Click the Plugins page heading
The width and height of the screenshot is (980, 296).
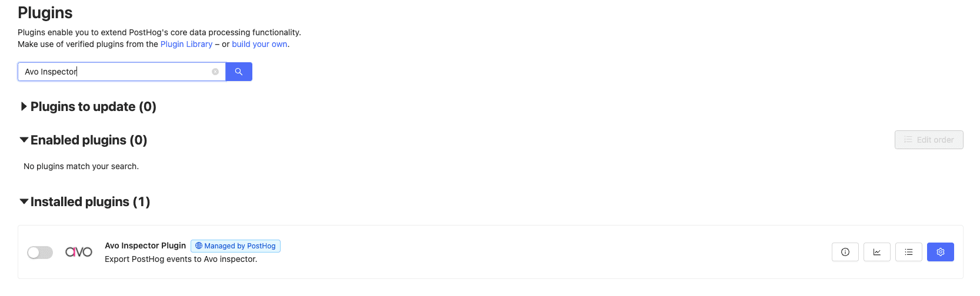click(x=45, y=13)
